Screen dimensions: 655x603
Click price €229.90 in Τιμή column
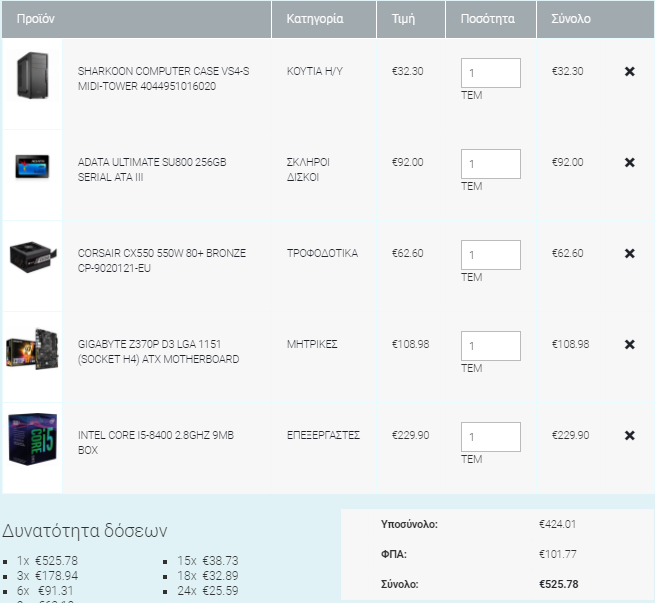coord(410,436)
